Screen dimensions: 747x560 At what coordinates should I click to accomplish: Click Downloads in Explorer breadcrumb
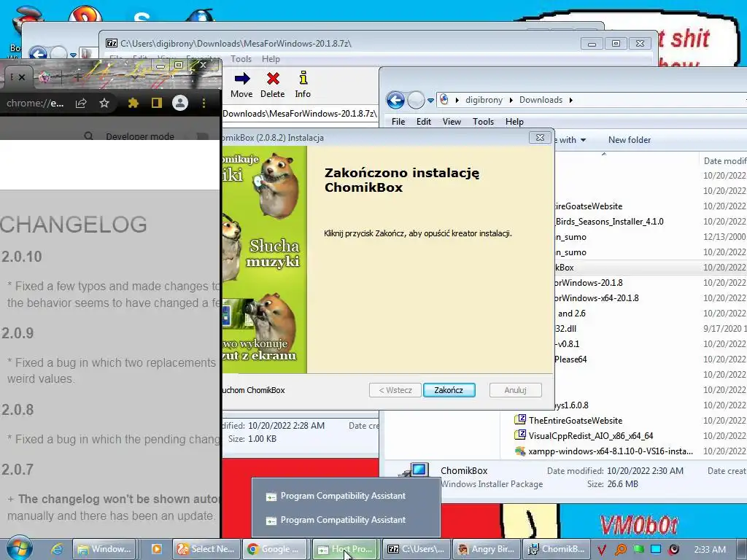click(541, 100)
